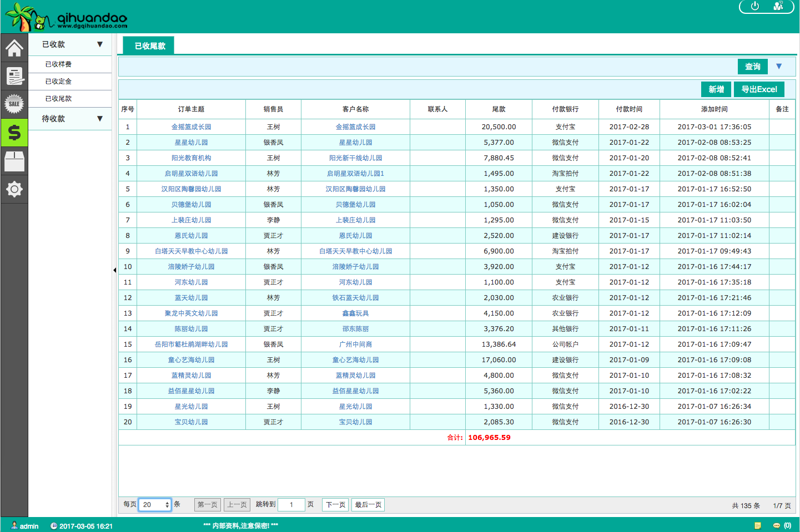Expand the 待收款 menu section

pos(100,119)
